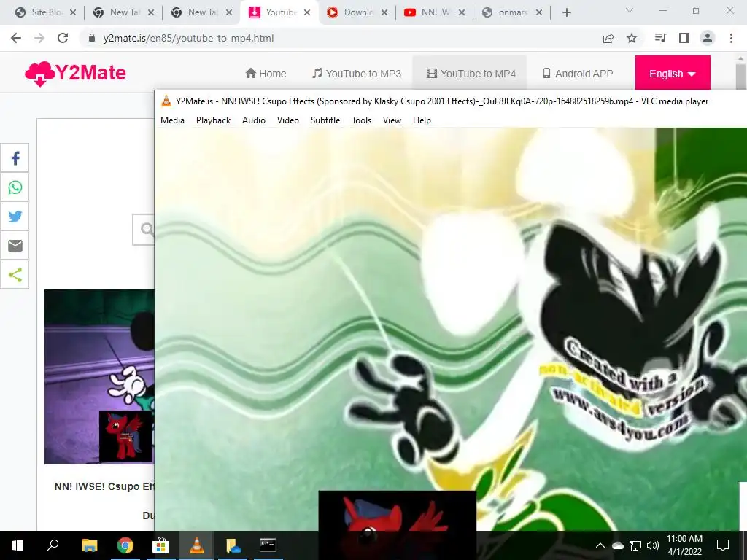
Task: Open volume speaker tray icon
Action: point(653,545)
